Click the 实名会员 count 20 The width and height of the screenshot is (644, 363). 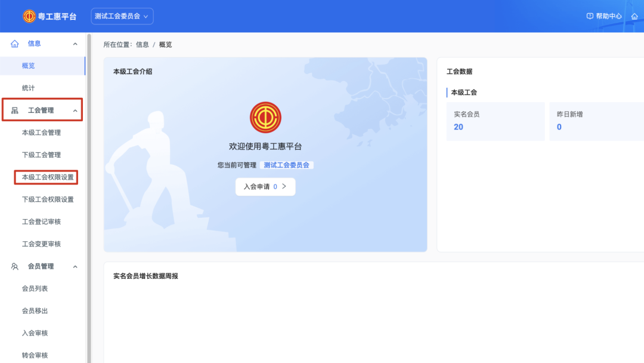(459, 127)
